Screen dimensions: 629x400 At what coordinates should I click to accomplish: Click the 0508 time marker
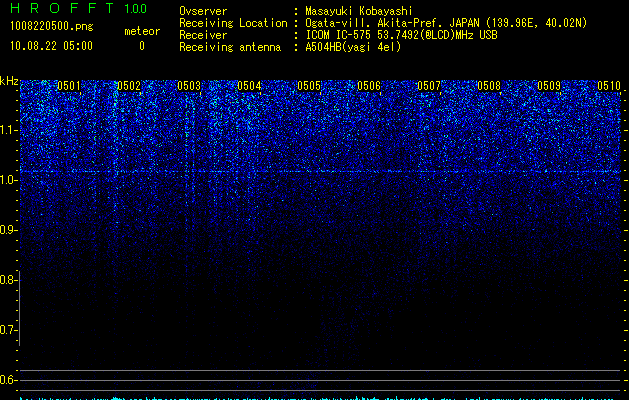point(489,86)
